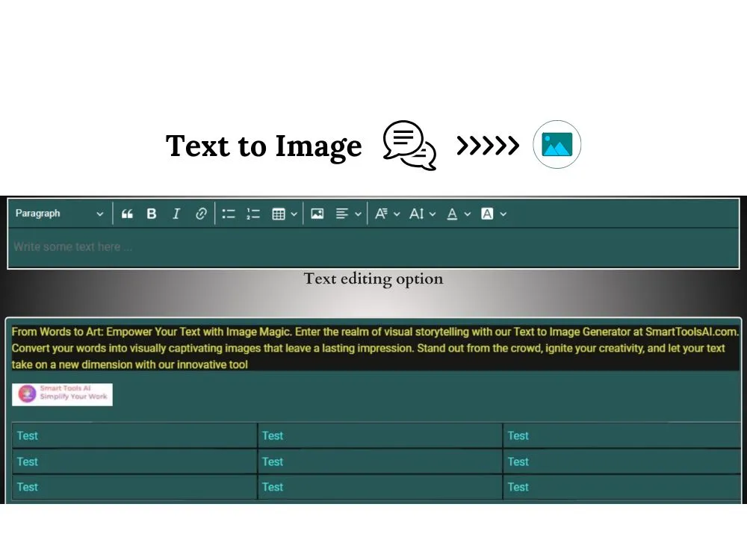Open the text alignment dropdown
The width and height of the screenshot is (747, 560).
(x=348, y=214)
